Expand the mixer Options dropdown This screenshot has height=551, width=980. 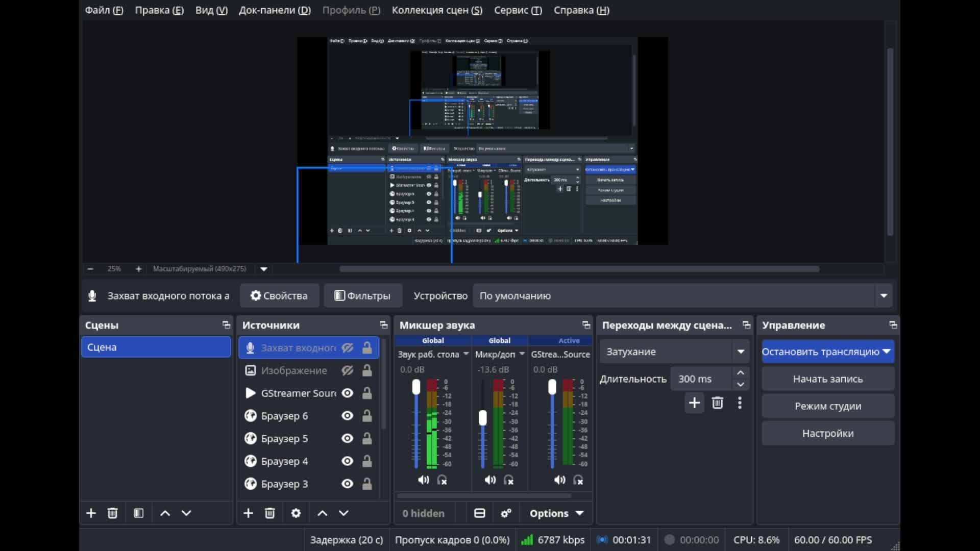[x=556, y=513]
